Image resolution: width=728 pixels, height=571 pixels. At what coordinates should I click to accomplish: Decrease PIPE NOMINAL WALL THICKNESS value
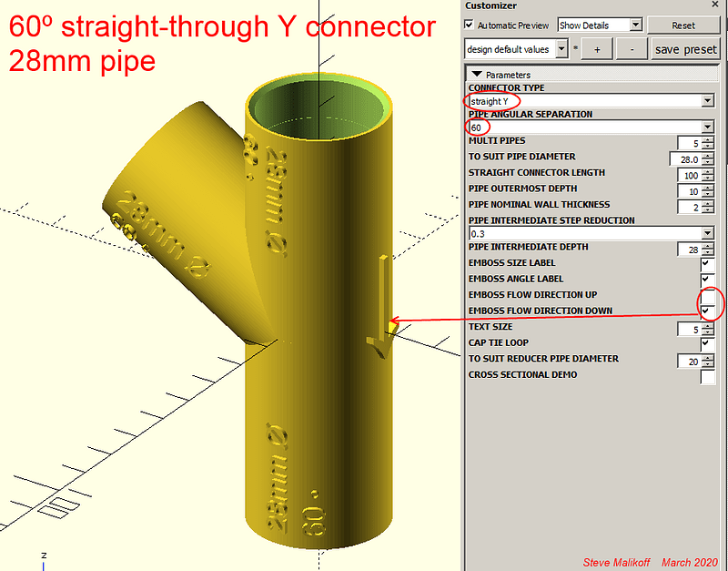(x=708, y=210)
